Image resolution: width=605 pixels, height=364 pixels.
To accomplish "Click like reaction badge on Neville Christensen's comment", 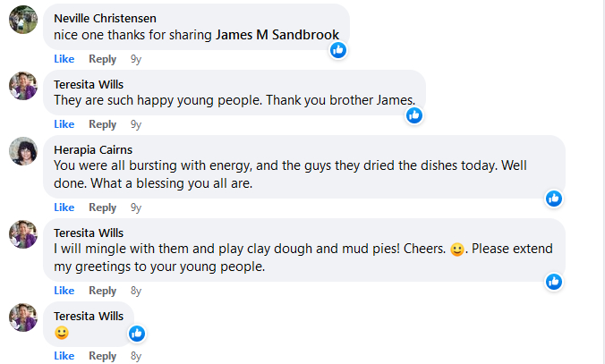I will (x=338, y=50).
